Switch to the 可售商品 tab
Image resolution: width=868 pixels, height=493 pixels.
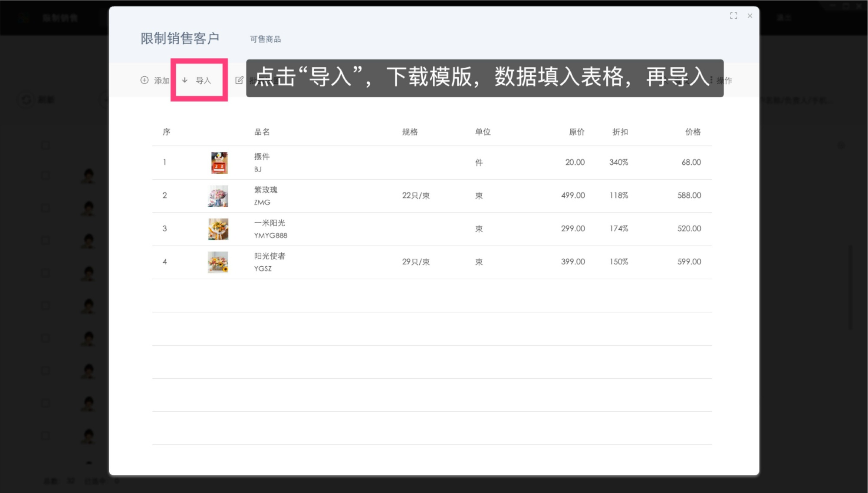[x=265, y=39]
